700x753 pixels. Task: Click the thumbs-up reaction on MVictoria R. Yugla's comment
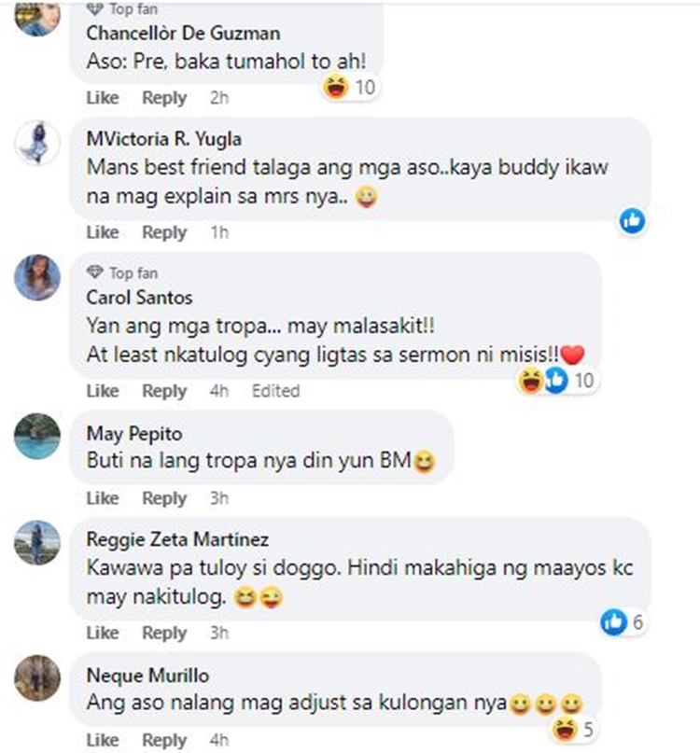pos(632,221)
